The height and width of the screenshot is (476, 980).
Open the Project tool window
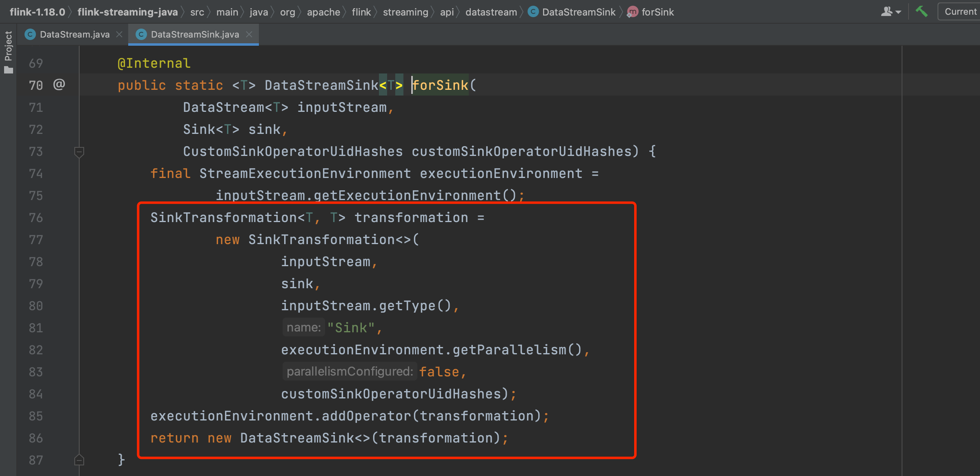8,46
